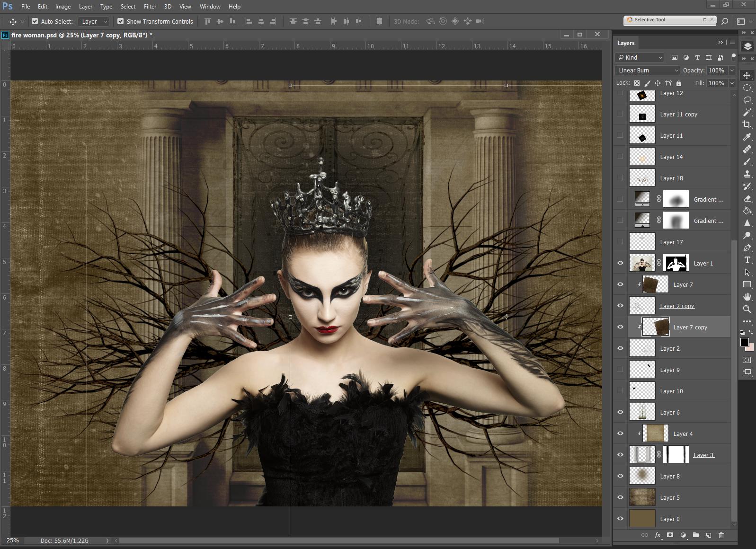Open the Linear Burn blend mode dropdown
The width and height of the screenshot is (756, 549).
pyautogui.click(x=647, y=71)
